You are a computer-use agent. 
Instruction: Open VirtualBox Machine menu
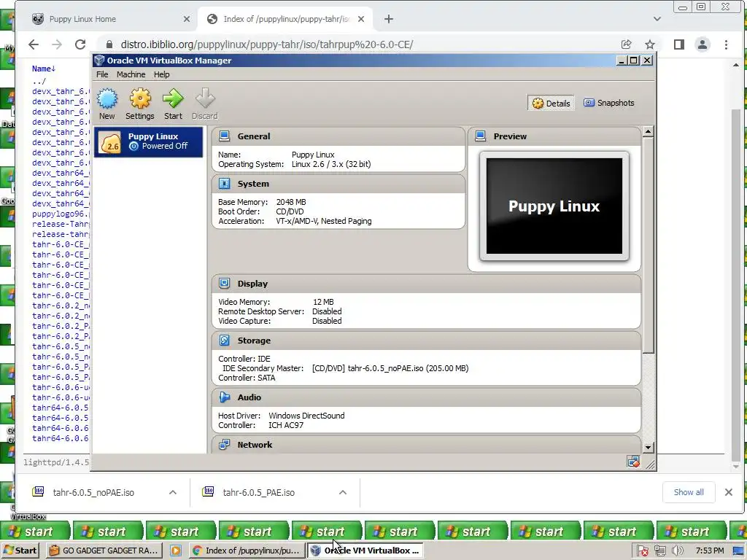(131, 74)
